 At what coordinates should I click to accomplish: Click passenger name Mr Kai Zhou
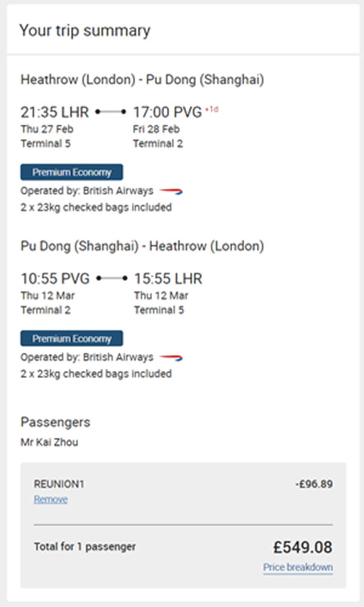coord(49,442)
